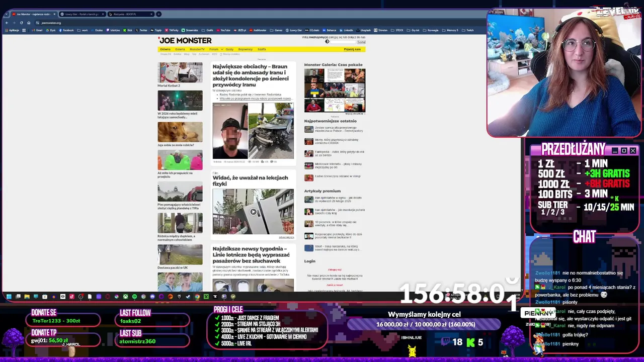Viewport: 644px width, 362px height.
Task: Open the Iran ajatollahów w ogniu premium article
Action: click(335, 199)
